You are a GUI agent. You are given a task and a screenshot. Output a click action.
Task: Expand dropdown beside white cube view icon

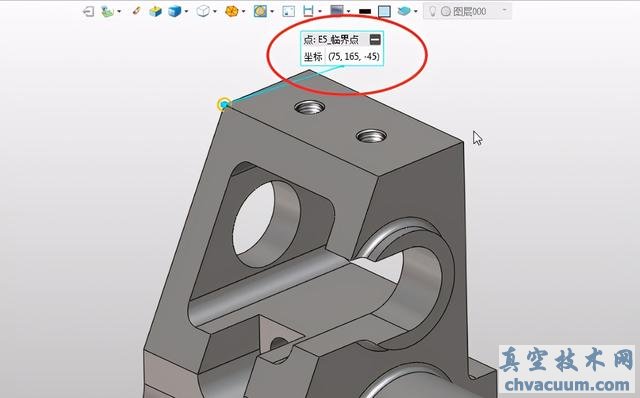tap(215, 11)
